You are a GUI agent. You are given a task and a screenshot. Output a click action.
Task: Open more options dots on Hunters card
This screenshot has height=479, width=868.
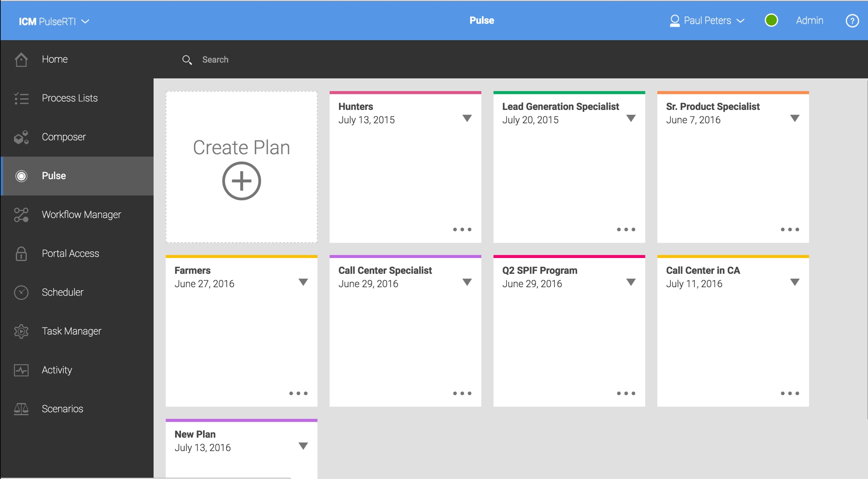pyautogui.click(x=462, y=230)
